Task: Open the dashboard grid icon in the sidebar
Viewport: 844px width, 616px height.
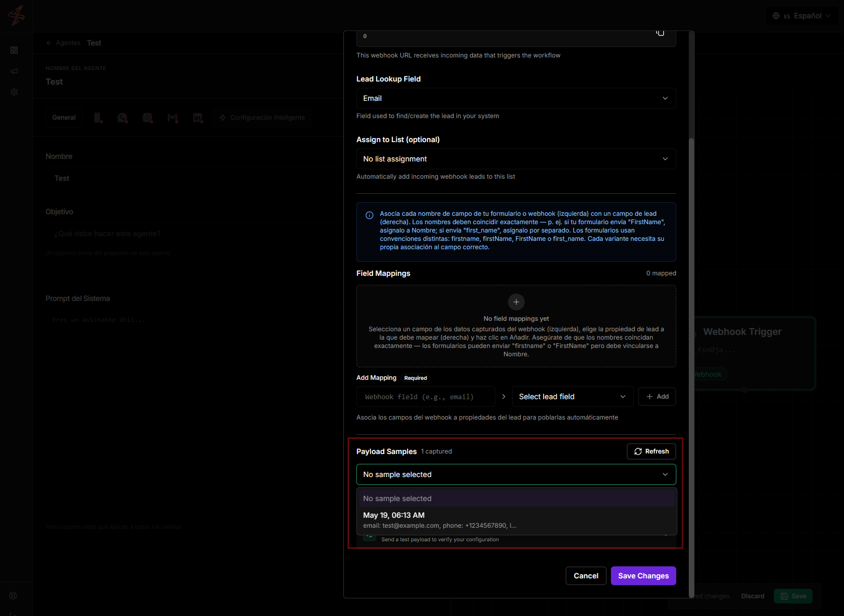Action: pyautogui.click(x=14, y=50)
